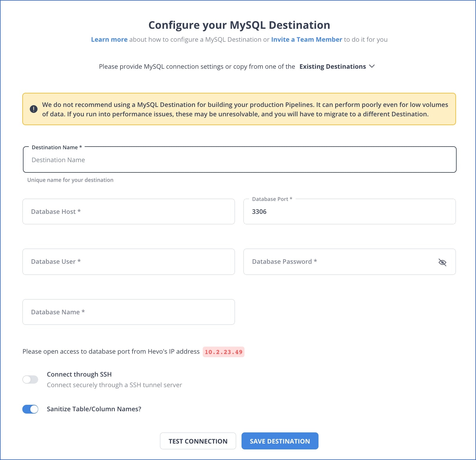Click the Database User field
The image size is (476, 460).
[128, 261]
